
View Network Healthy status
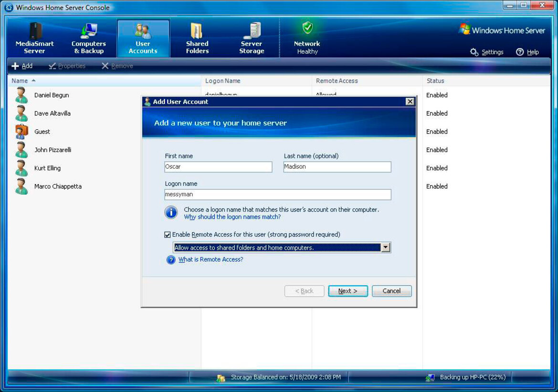point(307,38)
